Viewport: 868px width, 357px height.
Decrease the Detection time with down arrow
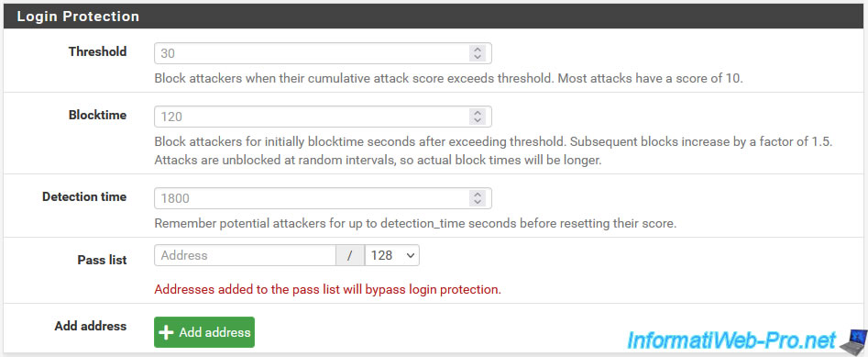point(477,201)
